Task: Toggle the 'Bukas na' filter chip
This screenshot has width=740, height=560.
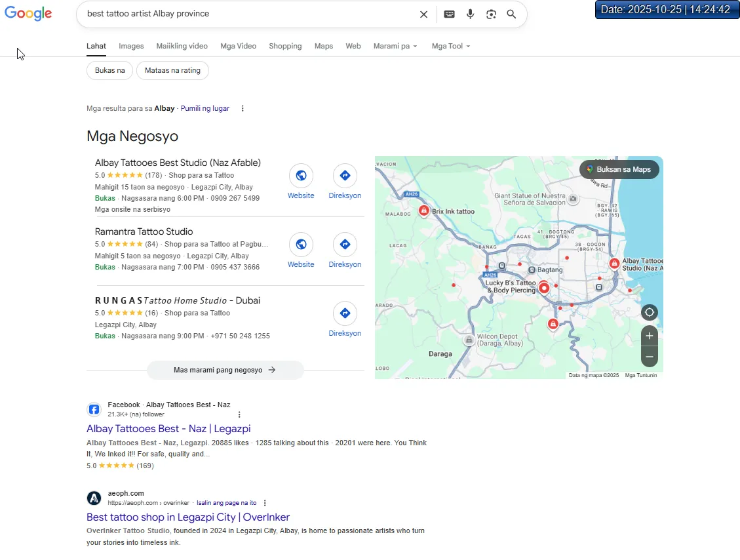Action: click(109, 71)
